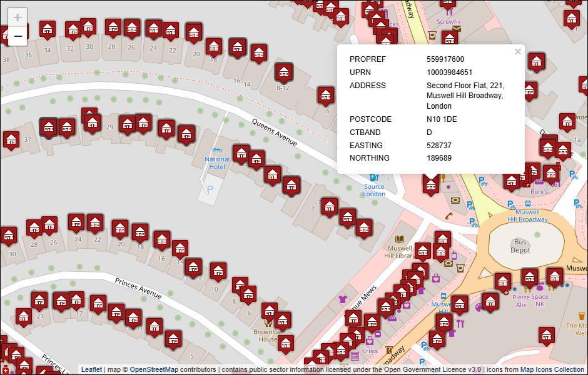Click the National Hotel bed icon
588x375 pixels.
tap(217, 150)
